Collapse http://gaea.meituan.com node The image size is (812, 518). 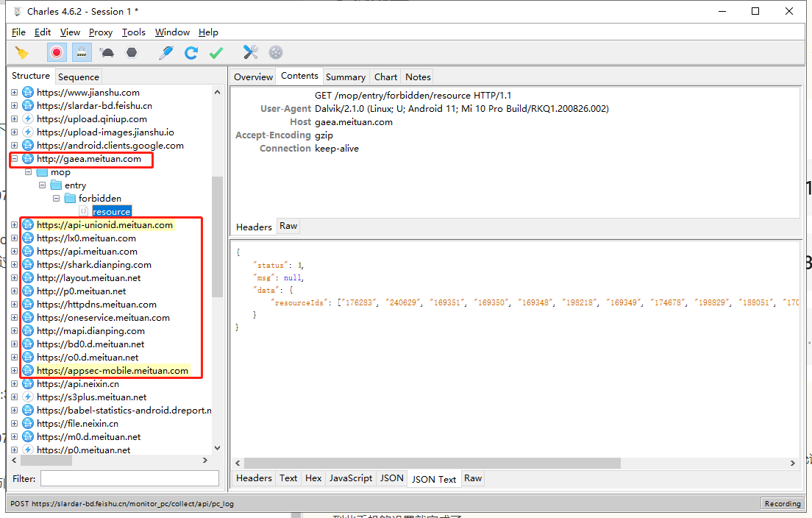[x=15, y=158]
